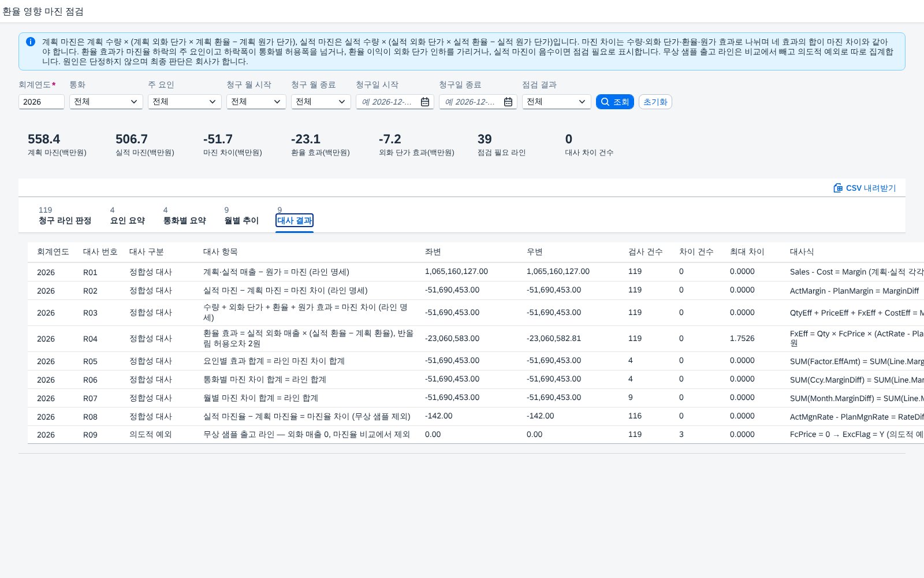This screenshot has width=924, height=578.
Task: Click the 의도적 예외 cell in R09 row
Action: click(x=151, y=435)
